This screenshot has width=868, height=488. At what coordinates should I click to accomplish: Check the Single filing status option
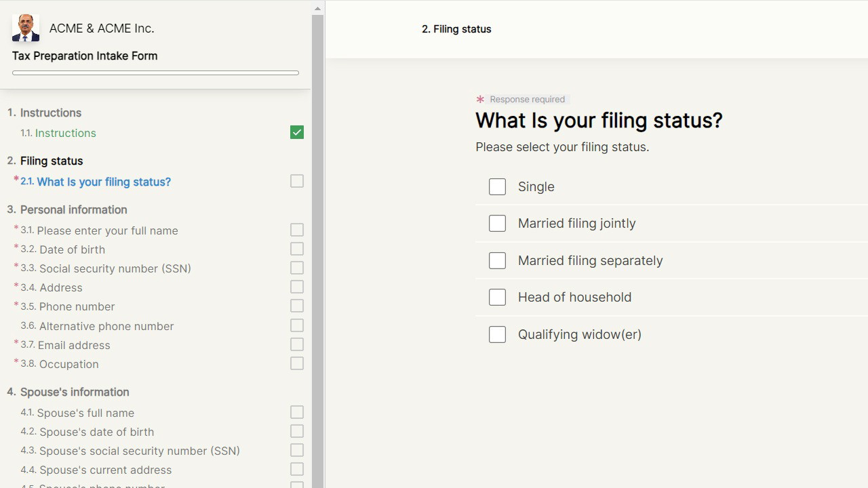[497, 187]
